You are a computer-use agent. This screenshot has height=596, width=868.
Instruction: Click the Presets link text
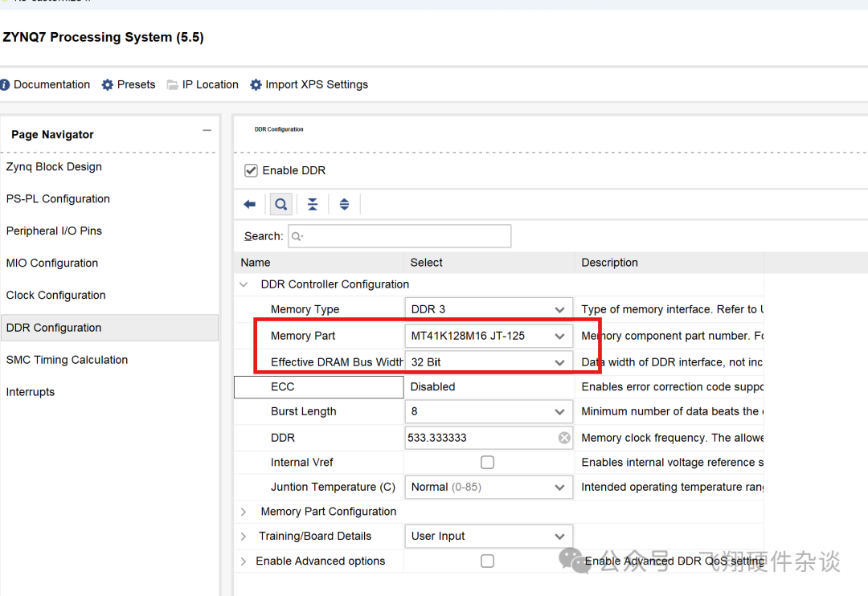coord(136,84)
